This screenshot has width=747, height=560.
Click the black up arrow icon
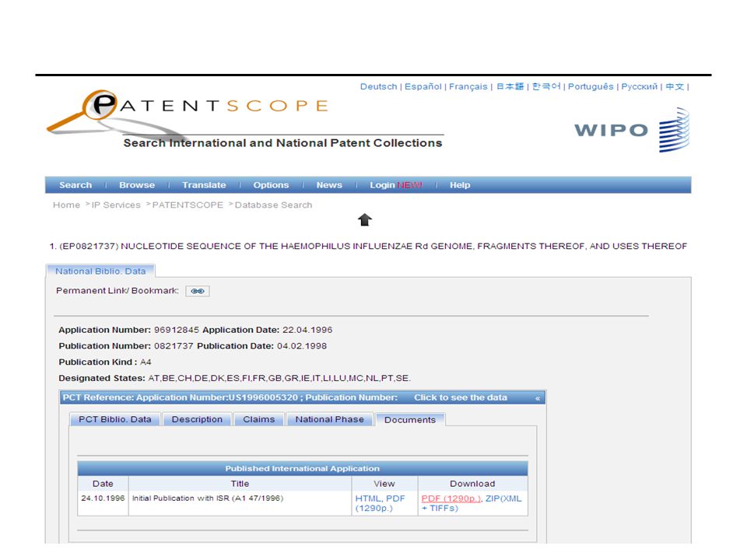click(x=364, y=219)
